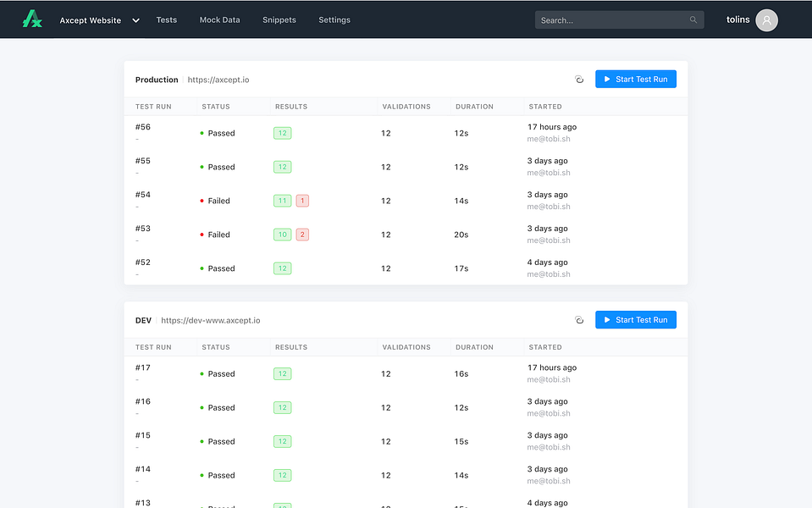Open DEV test run #17
The height and width of the screenshot is (508, 812).
pos(143,367)
